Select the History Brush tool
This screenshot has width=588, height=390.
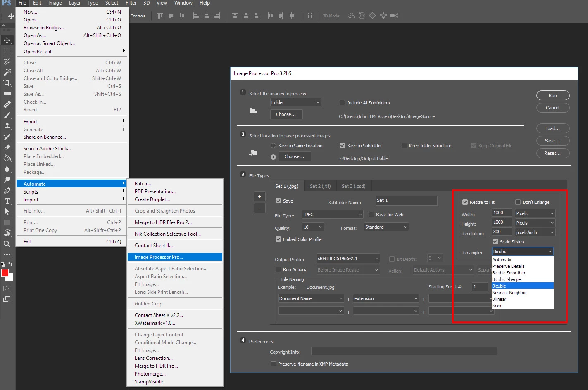[7, 137]
